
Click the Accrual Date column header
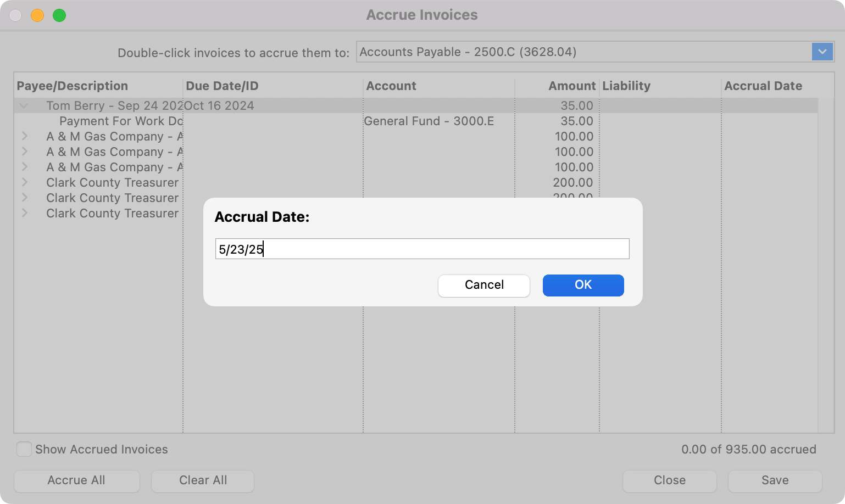point(763,86)
